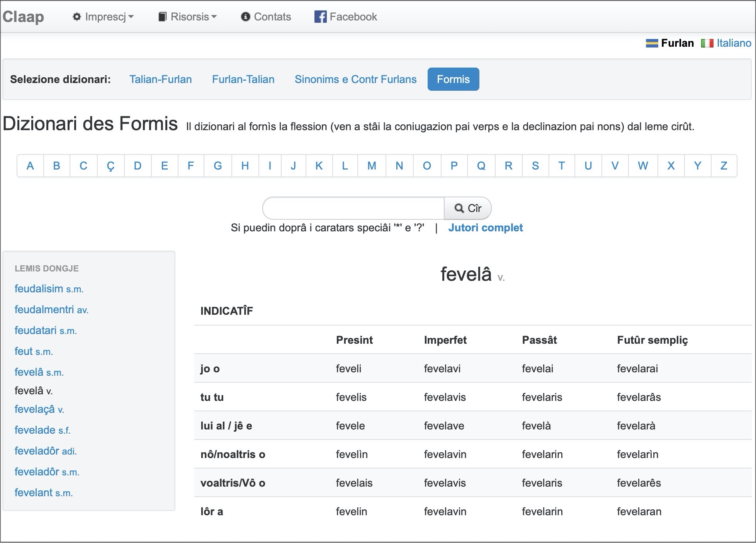Select the Talian-Furlan dictionary tab
The image size is (756, 543).
tap(160, 79)
